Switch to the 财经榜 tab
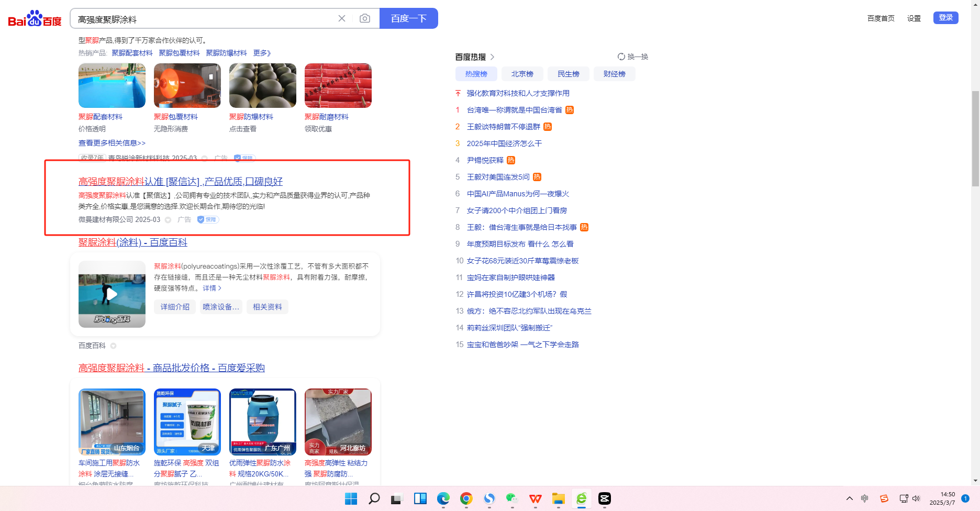Viewport: 980px width, 511px height. click(614, 74)
